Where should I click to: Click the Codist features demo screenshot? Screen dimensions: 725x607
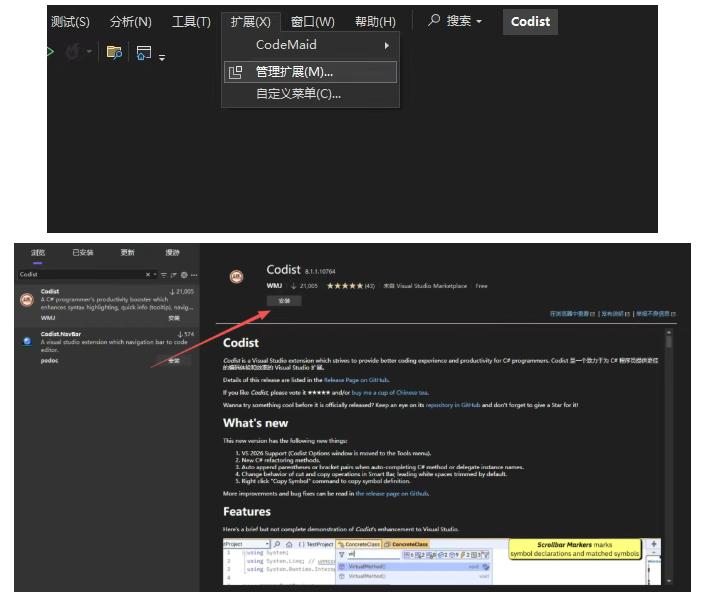coord(442,562)
